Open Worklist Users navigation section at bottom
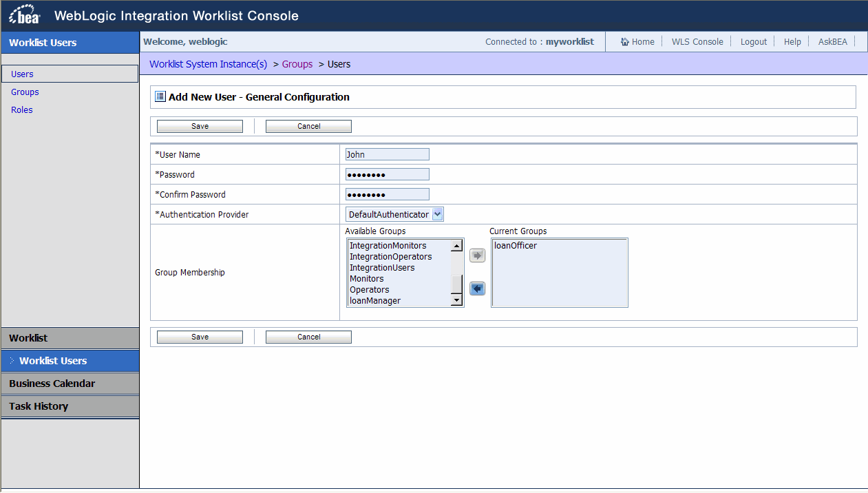Viewport: 868px width, 493px height. point(70,361)
